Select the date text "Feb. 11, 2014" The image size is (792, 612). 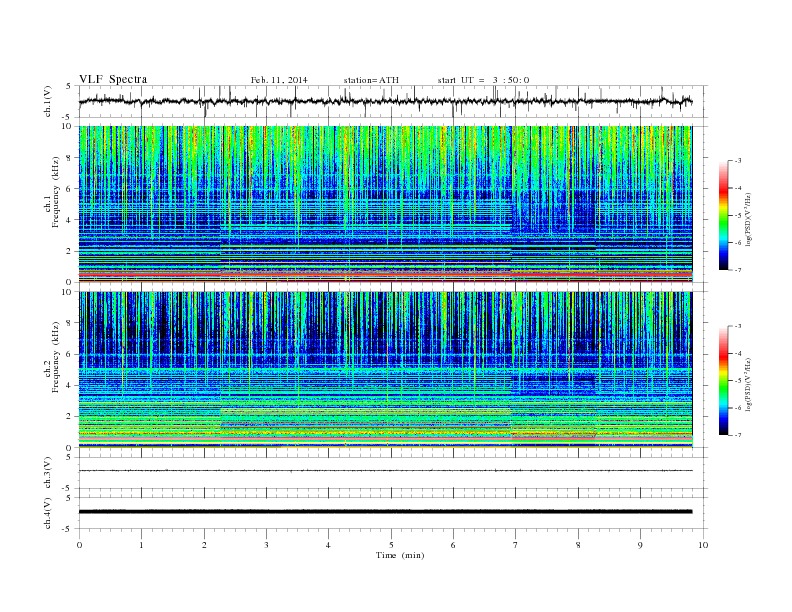click(279, 80)
